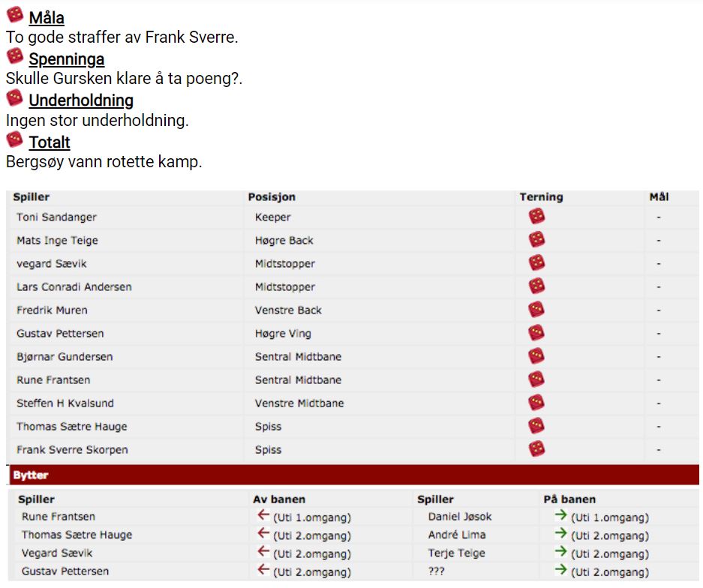
Task: Click the red arrow beside Rune Frantsen substitution
Action: tap(263, 515)
